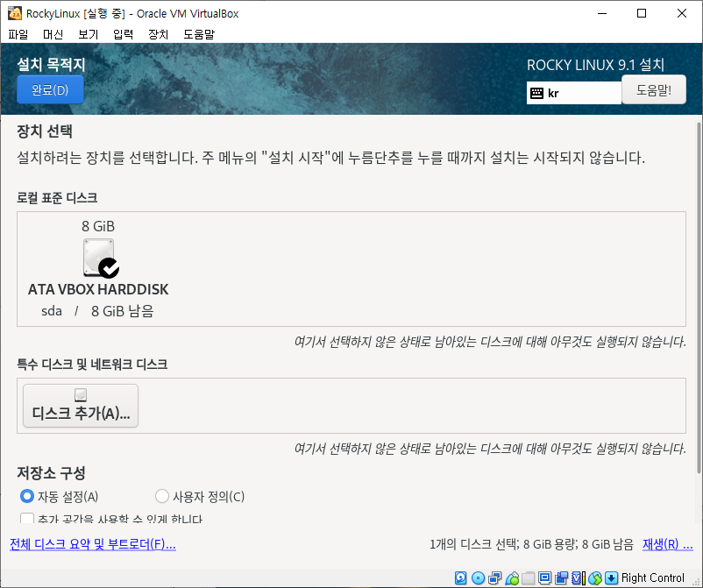Image resolution: width=703 pixels, height=588 pixels.
Task: Click the blue 완료(D) button
Action: click(x=50, y=89)
